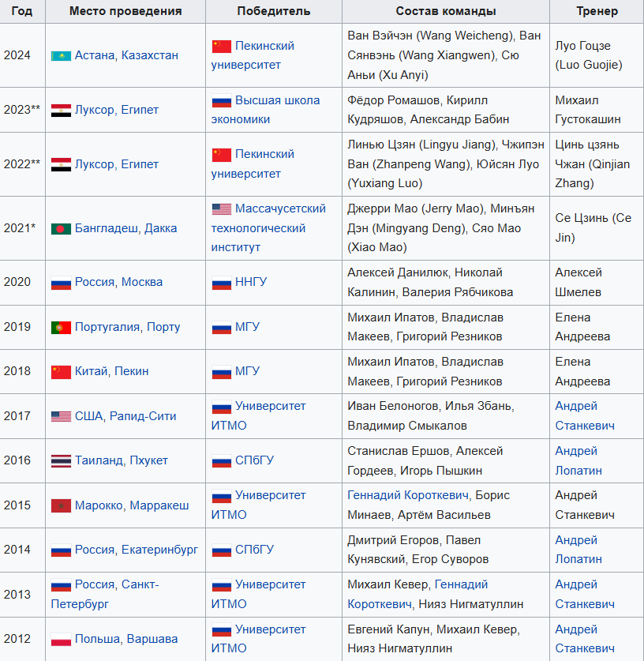Click Egypt flag in the 2022** row

coord(61,164)
